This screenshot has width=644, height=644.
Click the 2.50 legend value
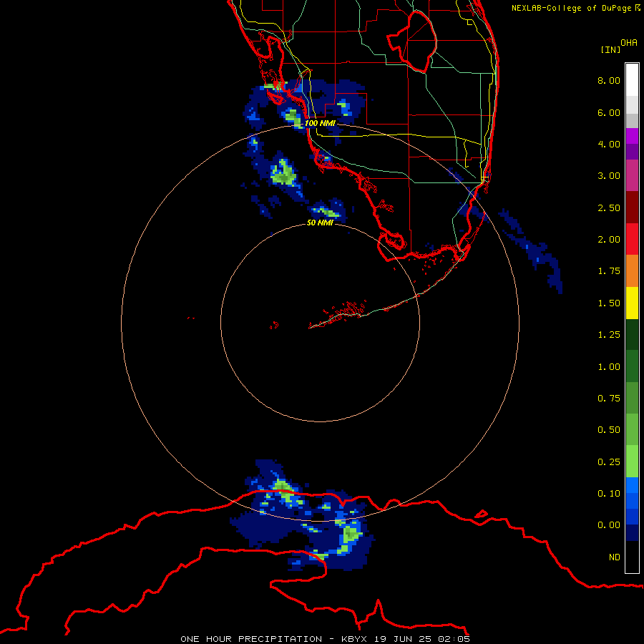tap(609, 208)
